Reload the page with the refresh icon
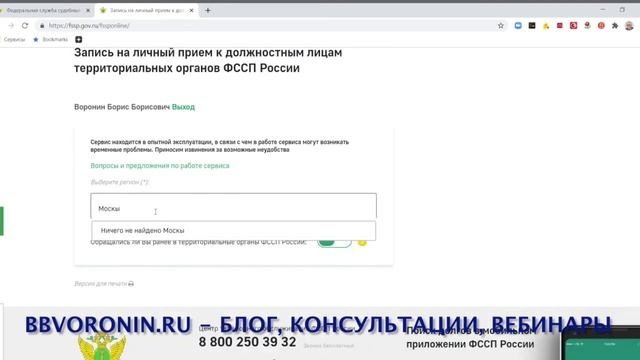Screen dimensions: 640x360 (x=25, y=25)
